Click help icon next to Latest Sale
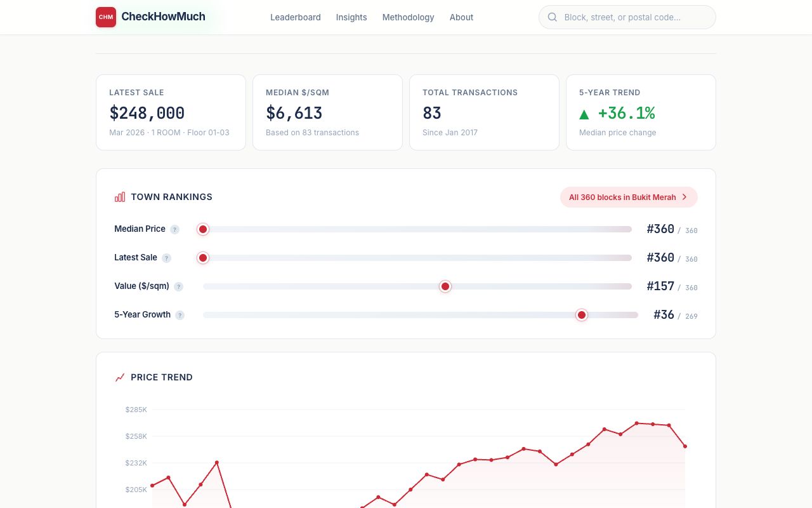 [166, 258]
